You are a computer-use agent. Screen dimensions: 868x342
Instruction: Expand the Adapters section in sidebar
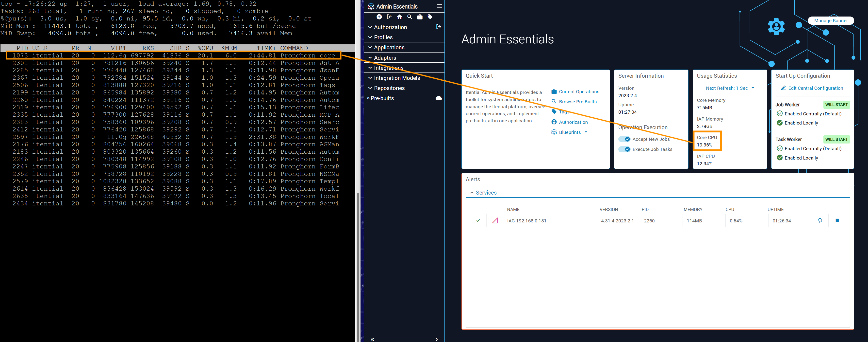coord(385,58)
